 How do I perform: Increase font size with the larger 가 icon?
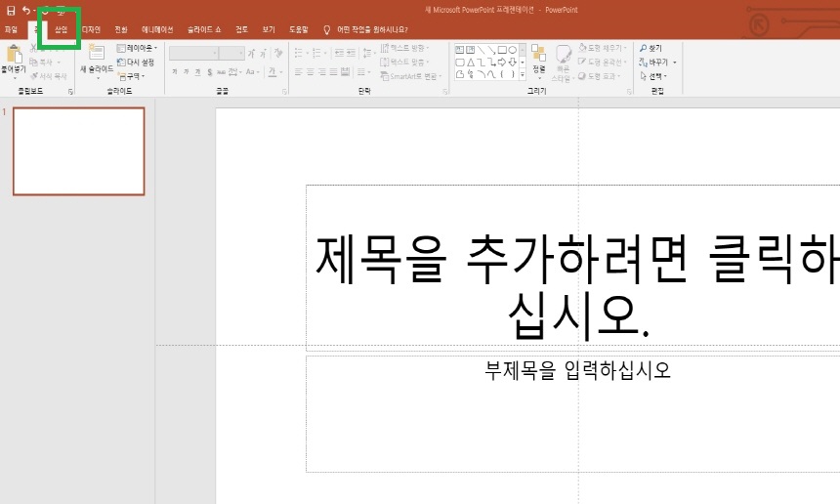251,54
